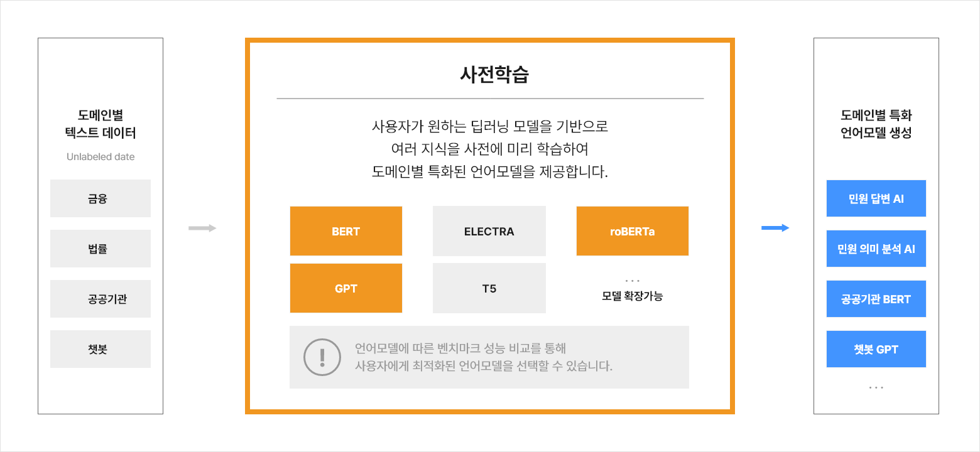Viewport: 980px width, 452px height.
Task: Select the 금융 domain box
Action: point(101,198)
